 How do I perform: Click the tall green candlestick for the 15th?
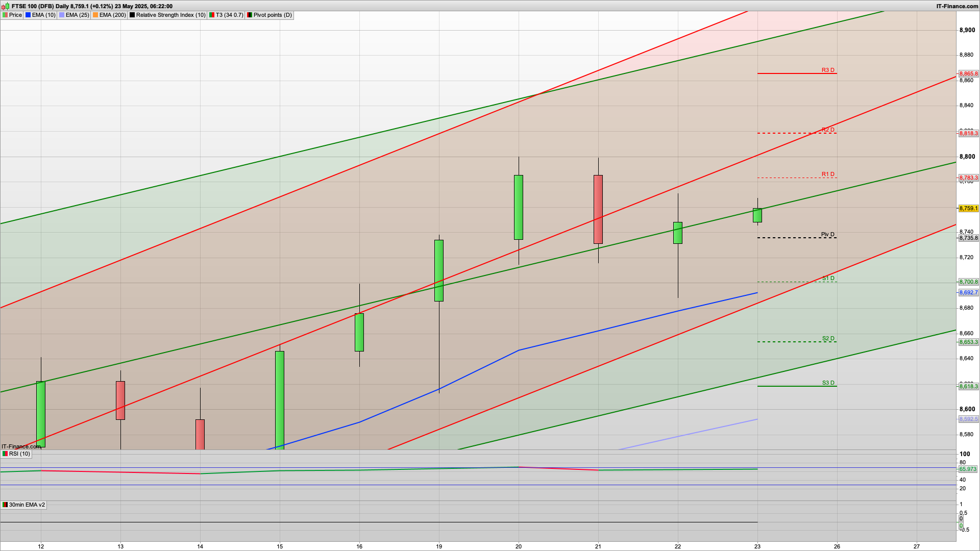[x=280, y=400]
